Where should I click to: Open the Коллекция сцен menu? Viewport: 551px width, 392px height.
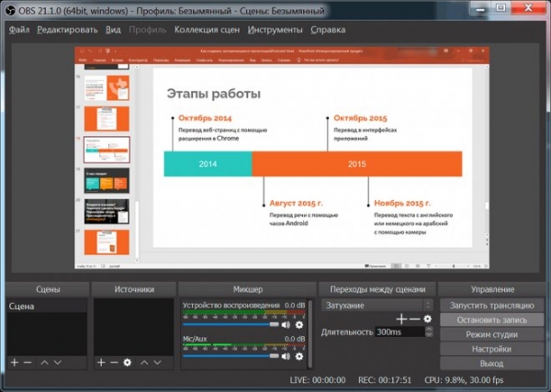tap(208, 29)
